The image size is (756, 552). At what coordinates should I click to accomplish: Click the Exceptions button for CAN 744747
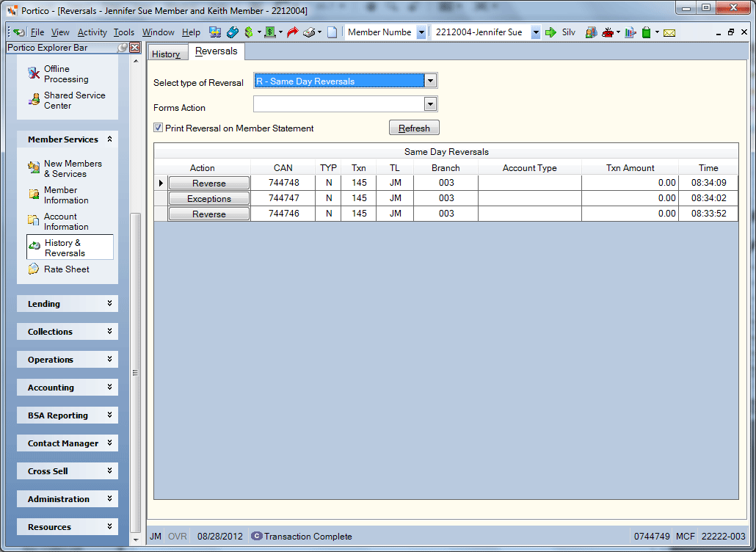(x=208, y=199)
